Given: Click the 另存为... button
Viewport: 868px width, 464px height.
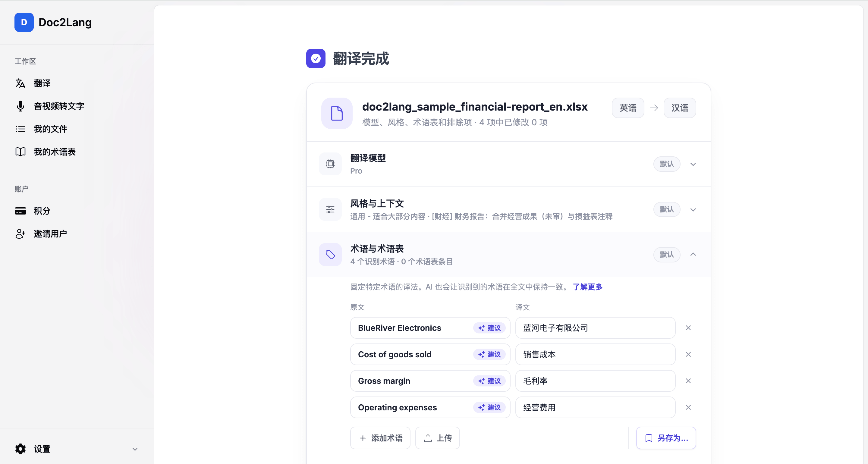Looking at the screenshot, I should 666,438.
